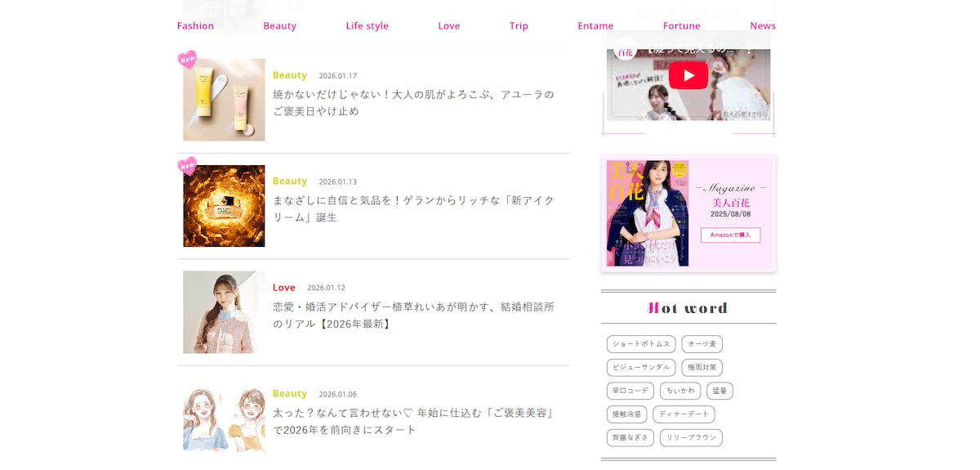Image resolution: width=980 pixels, height=470 pixels.
Task: Select Beauty category label dated 2026.01.13
Action: (x=290, y=181)
